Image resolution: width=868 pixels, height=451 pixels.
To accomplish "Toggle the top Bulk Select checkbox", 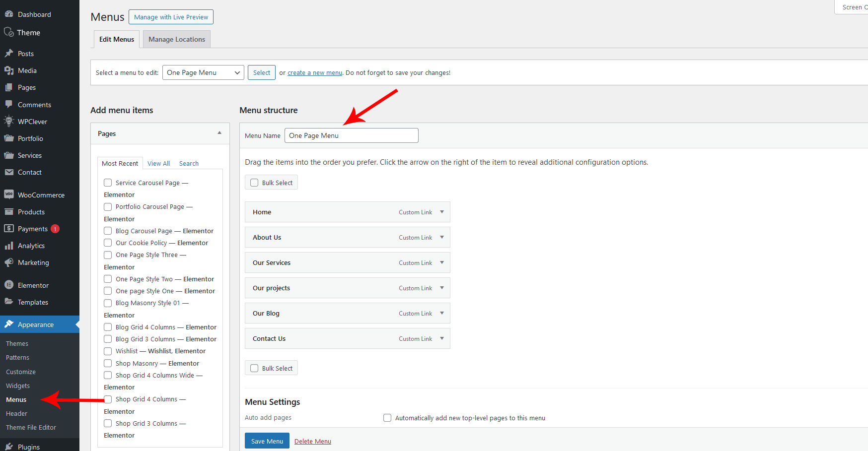I will [x=254, y=183].
